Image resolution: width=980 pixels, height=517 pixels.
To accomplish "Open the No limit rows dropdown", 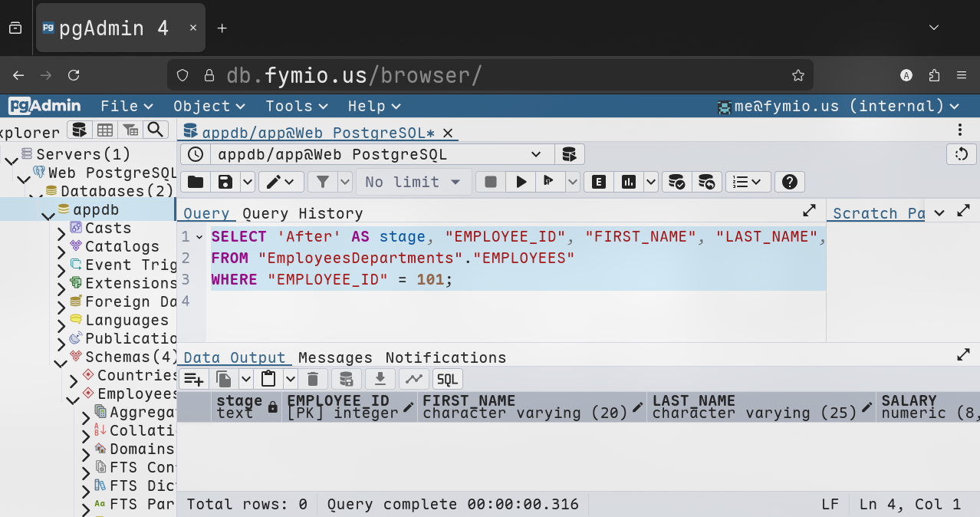I will point(413,182).
